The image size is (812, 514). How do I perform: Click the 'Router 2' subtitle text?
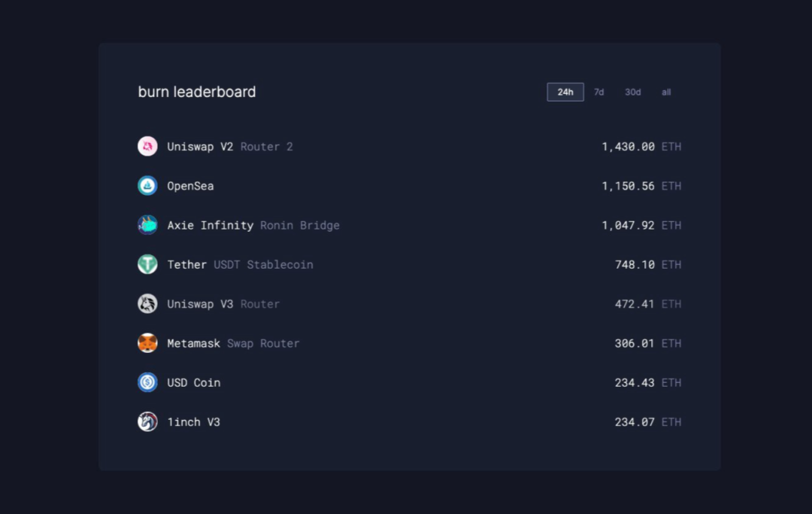click(x=267, y=147)
